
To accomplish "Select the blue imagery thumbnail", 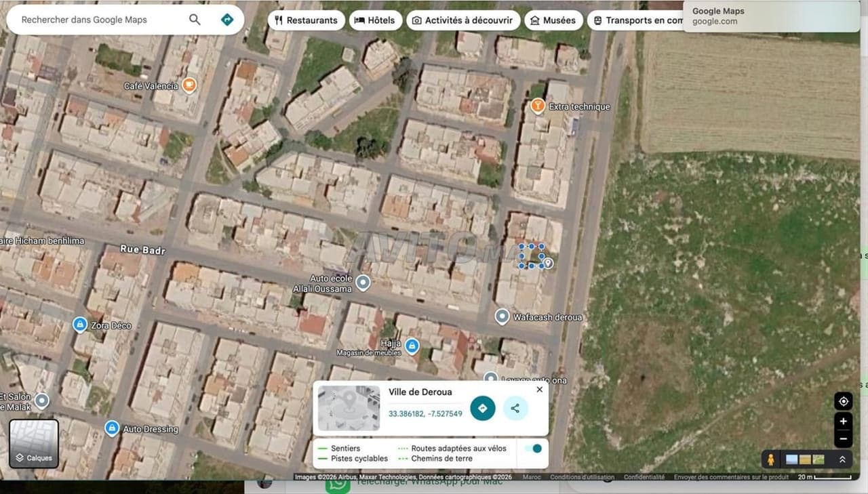I will click(791, 459).
